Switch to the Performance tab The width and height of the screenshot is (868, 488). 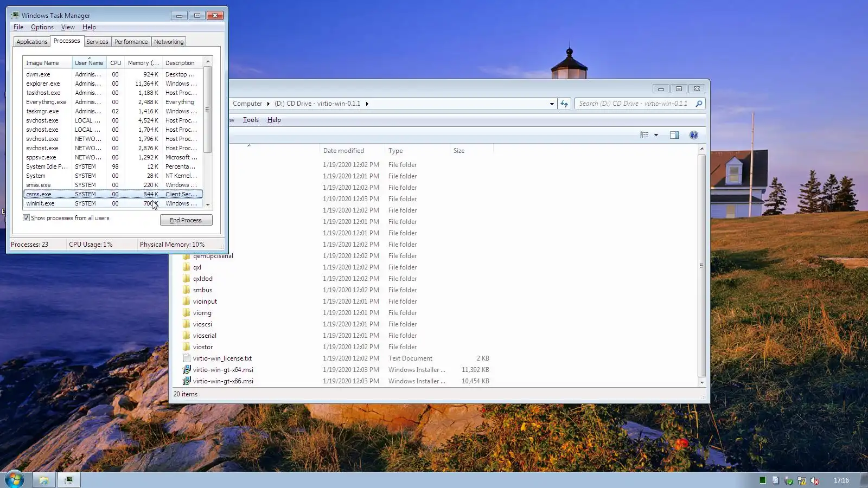pos(131,42)
